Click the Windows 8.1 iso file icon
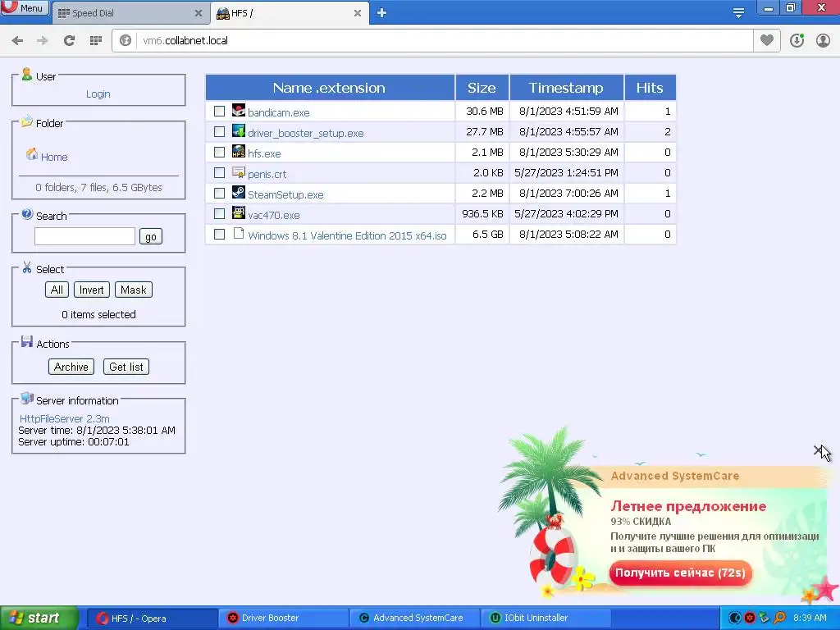Viewport: 840px width, 630px height. tap(239, 234)
